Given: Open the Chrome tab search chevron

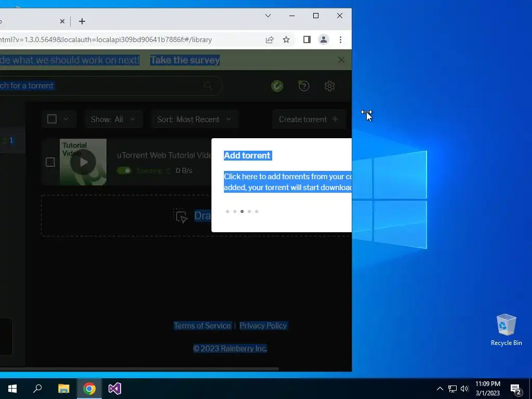Looking at the screenshot, I should point(268,16).
